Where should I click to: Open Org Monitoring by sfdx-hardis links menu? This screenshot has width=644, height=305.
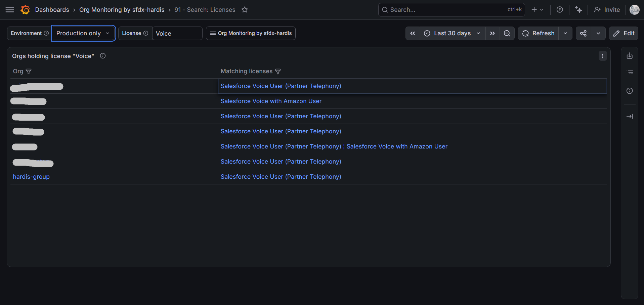tap(251, 33)
